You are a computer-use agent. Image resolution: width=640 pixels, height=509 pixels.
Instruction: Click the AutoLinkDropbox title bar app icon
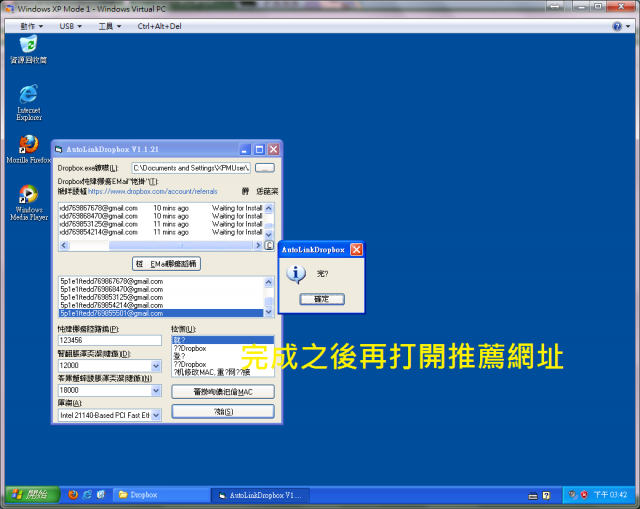(x=59, y=149)
